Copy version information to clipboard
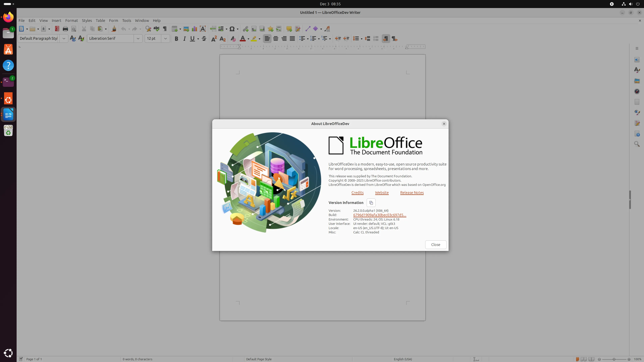 pos(371,203)
